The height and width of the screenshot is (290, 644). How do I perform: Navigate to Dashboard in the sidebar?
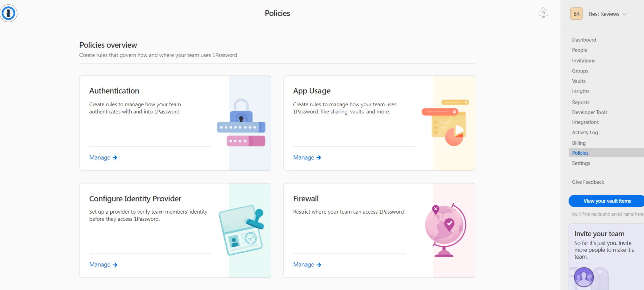coord(584,40)
